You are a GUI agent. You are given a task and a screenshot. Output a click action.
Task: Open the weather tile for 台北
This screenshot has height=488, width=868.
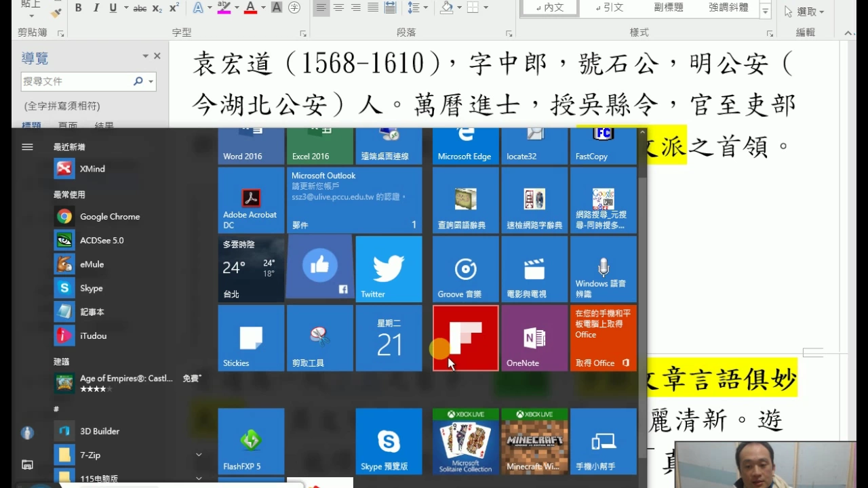pos(251,269)
